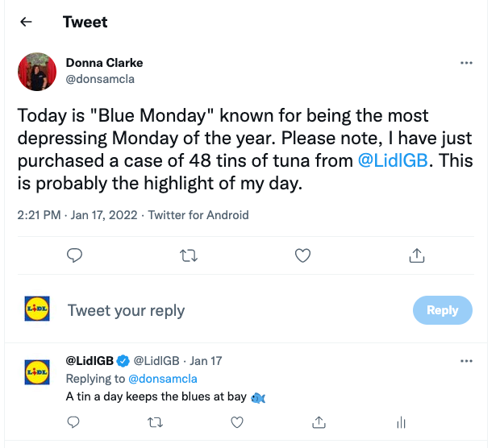The width and height of the screenshot is (500, 448).
Task: Click the Donna Clarke display name
Action: tap(104, 63)
